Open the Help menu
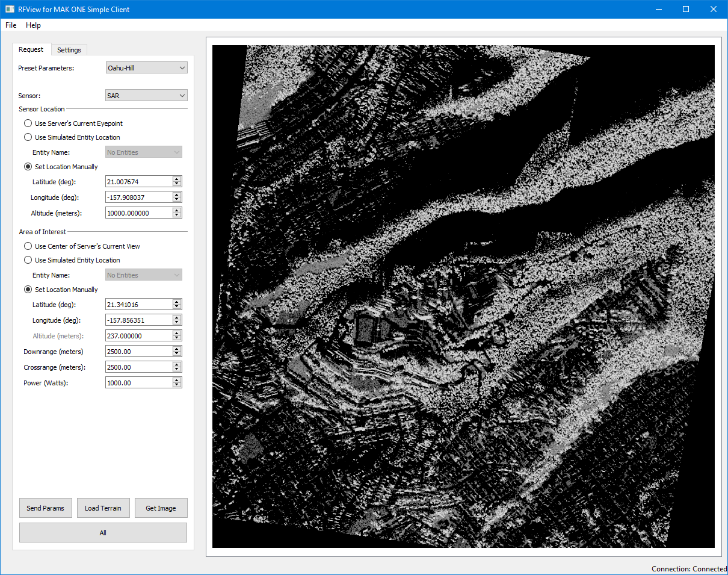The image size is (728, 575). [33, 25]
